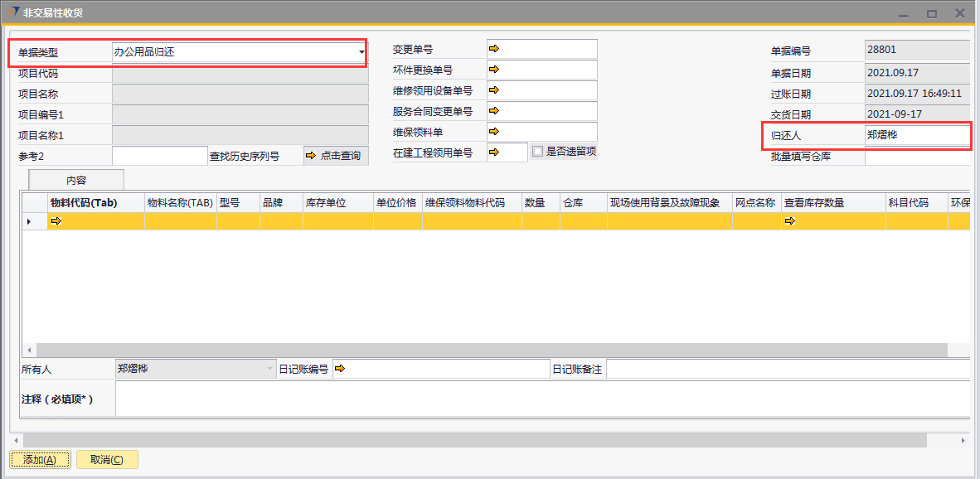The height and width of the screenshot is (479, 980).
Task: Click arrow icon beside 日记账编号
Action: pyautogui.click(x=340, y=370)
